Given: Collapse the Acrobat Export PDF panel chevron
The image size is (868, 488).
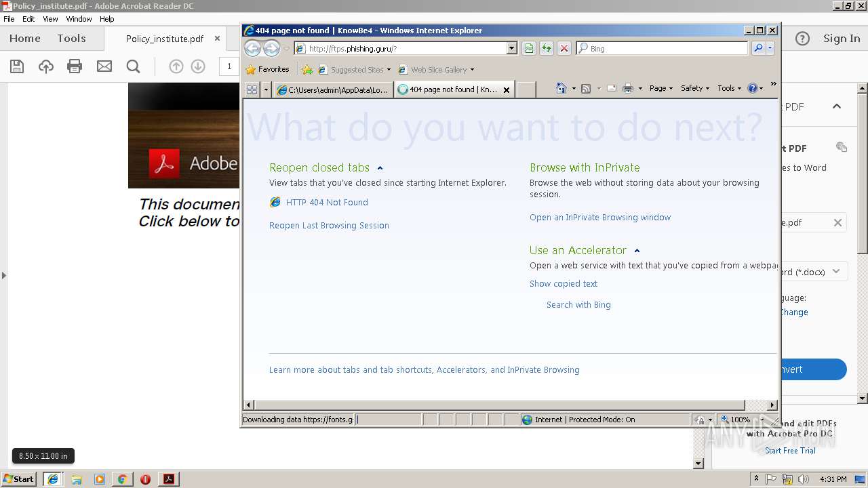Looking at the screenshot, I should 837,106.
